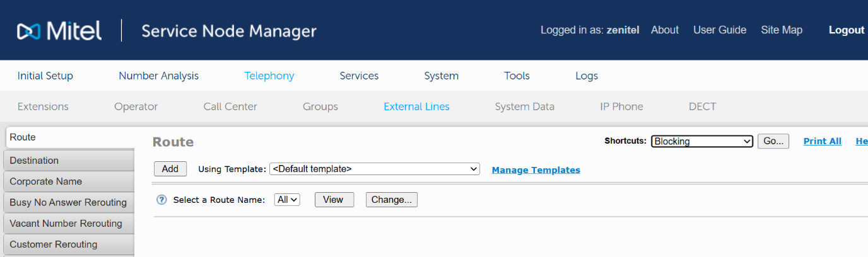Image resolution: width=868 pixels, height=257 pixels.
Task: Click the Mitel logo icon
Action: tap(29, 31)
